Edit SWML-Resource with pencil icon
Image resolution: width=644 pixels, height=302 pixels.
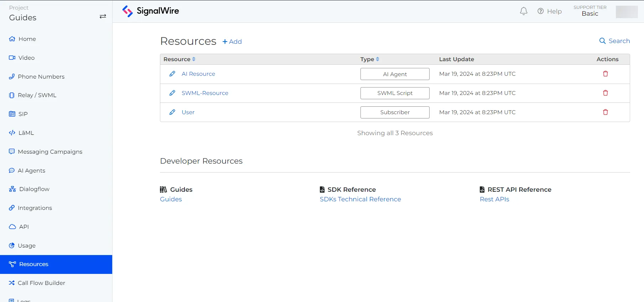coord(172,93)
